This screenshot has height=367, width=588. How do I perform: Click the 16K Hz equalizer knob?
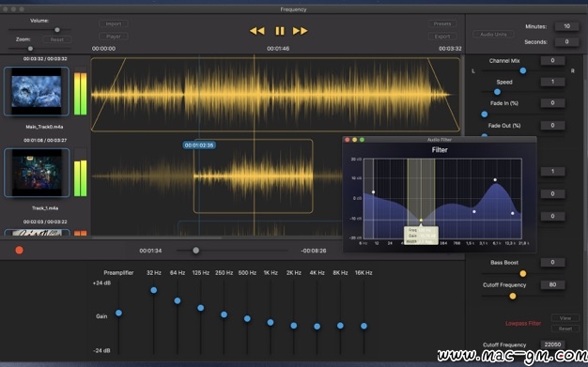pos(364,326)
